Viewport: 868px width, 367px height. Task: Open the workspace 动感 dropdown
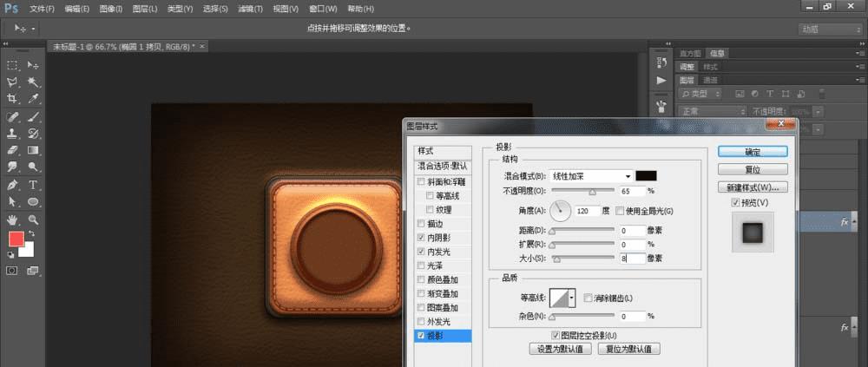tap(831, 29)
